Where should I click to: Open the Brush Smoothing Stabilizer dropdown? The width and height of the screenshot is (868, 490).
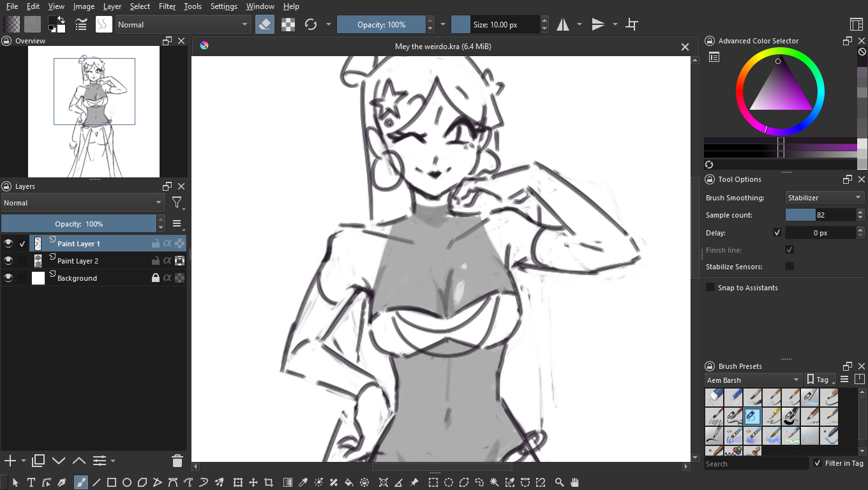coord(824,198)
